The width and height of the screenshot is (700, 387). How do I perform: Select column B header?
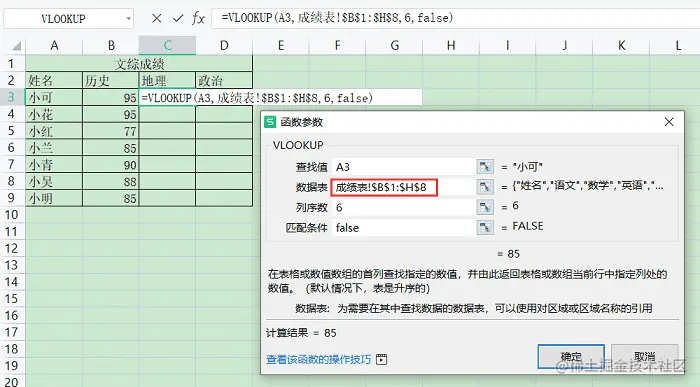point(111,45)
